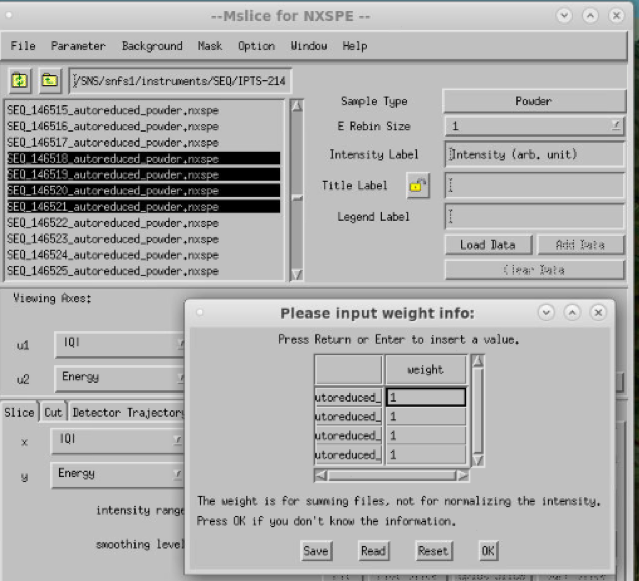Click the refresh directory icon
This screenshot has width=639, height=581.
tap(20, 80)
